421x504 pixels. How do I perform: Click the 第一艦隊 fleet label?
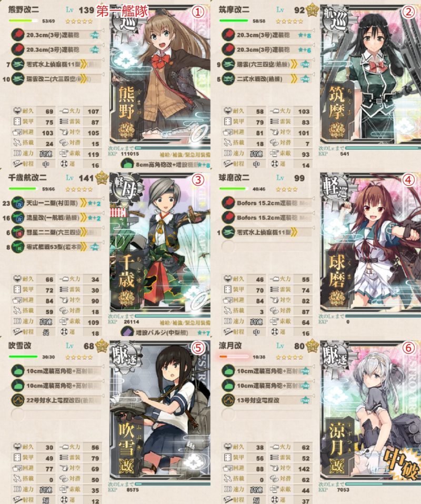[x=122, y=11]
